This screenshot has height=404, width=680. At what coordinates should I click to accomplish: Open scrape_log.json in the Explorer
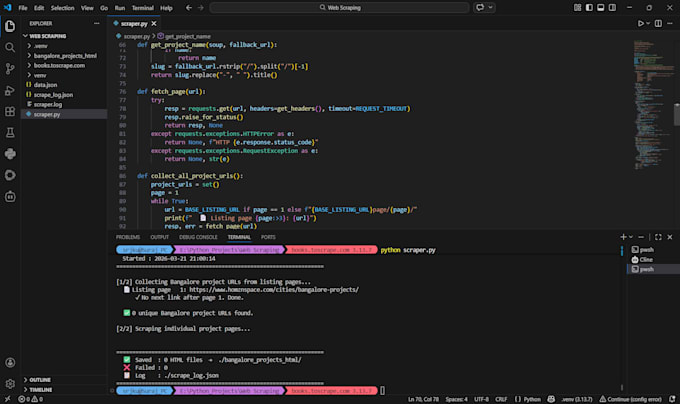tap(53, 94)
